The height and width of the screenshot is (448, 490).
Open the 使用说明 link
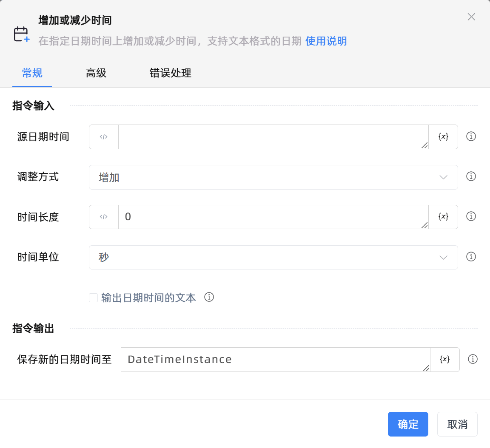tap(326, 41)
